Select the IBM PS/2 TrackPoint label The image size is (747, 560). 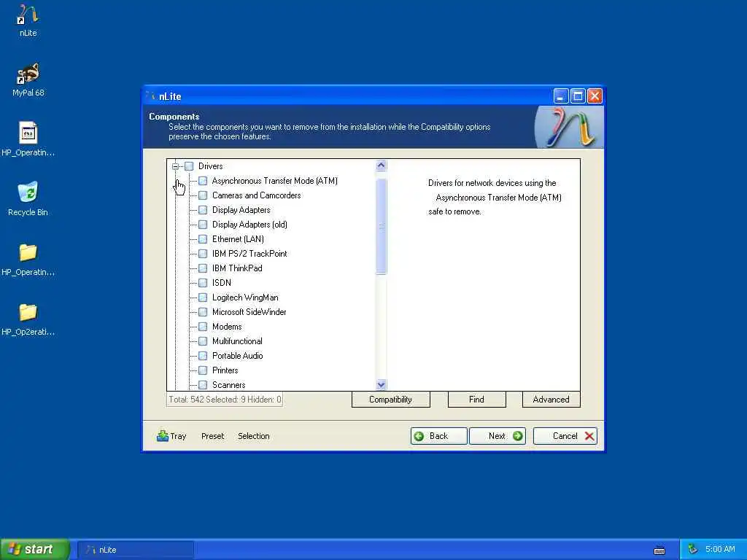click(249, 254)
